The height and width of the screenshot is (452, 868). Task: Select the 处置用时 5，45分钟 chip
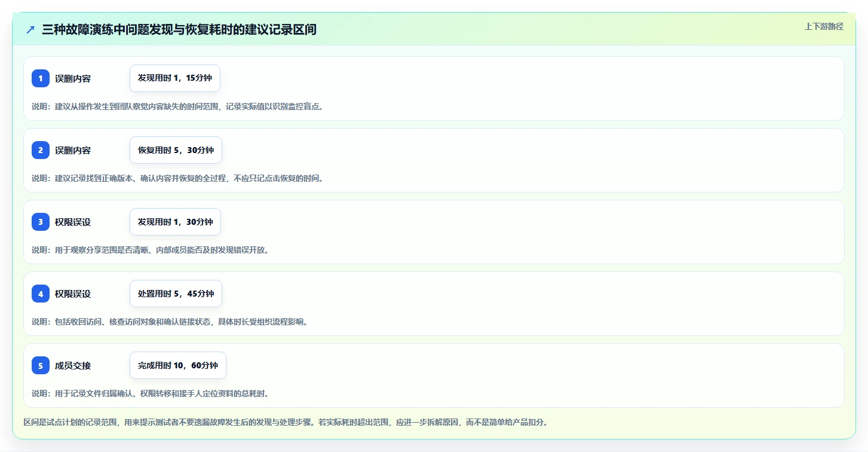click(x=176, y=294)
